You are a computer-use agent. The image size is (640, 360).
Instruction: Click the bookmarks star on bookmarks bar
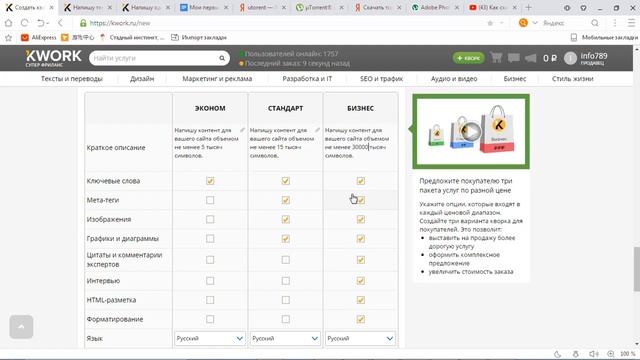click(9, 38)
